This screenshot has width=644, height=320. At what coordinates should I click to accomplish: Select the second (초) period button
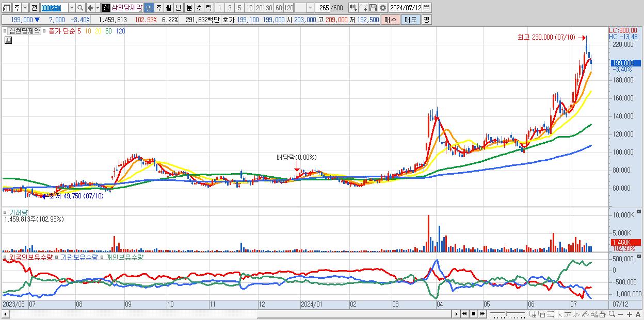click(x=199, y=8)
